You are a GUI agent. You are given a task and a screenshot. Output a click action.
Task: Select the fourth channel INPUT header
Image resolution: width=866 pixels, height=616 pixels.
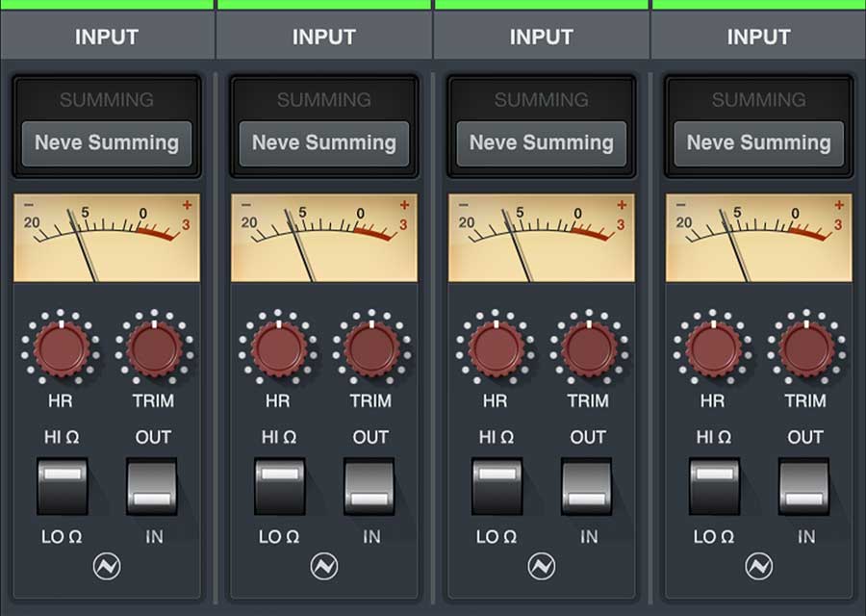[x=759, y=36]
